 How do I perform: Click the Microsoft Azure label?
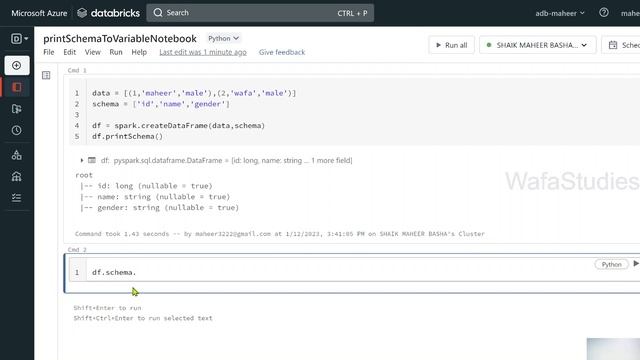click(x=39, y=13)
